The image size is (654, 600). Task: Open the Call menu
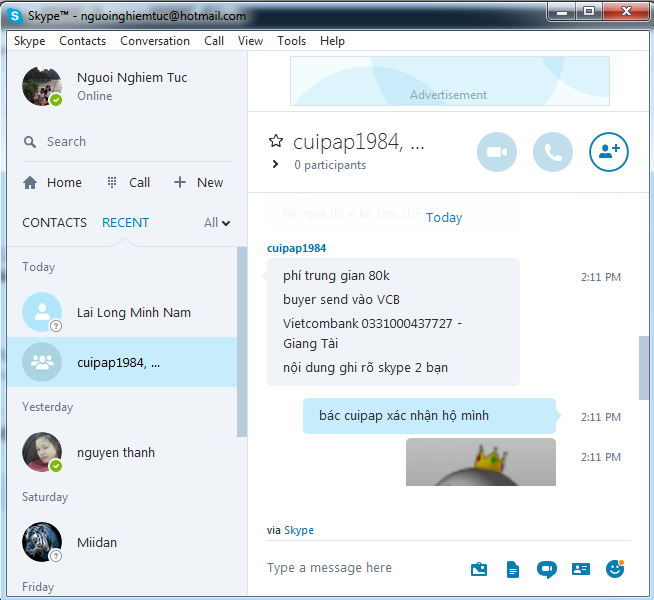pyautogui.click(x=214, y=41)
